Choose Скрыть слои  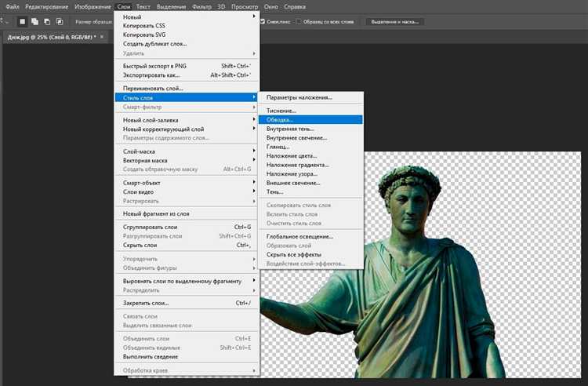tap(187, 245)
